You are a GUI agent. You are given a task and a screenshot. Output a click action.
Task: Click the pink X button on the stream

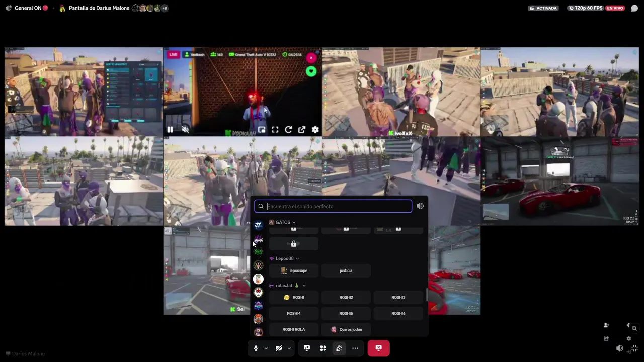[311, 58]
